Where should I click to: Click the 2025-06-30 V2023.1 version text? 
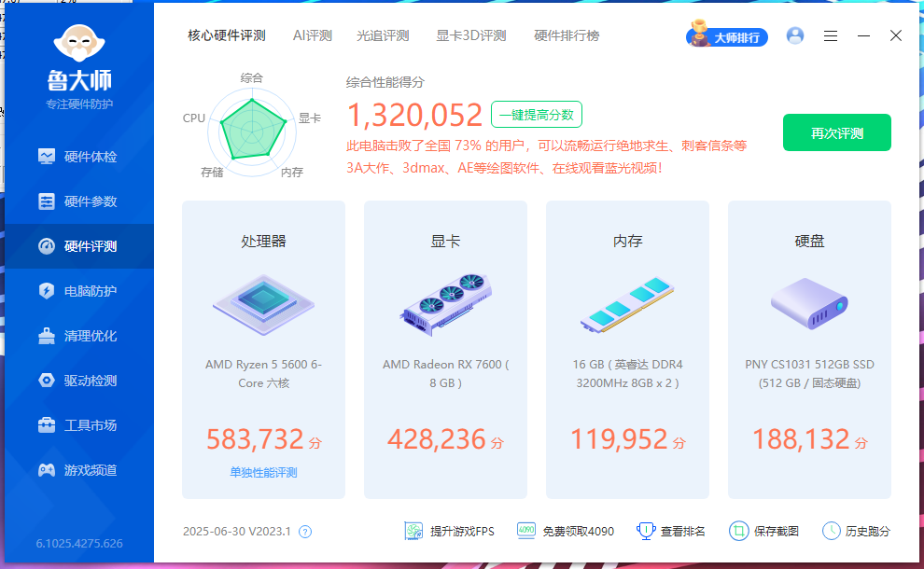pos(237,532)
